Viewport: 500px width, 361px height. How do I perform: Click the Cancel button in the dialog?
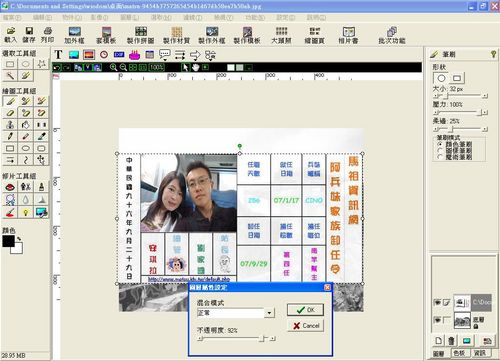[305, 325]
